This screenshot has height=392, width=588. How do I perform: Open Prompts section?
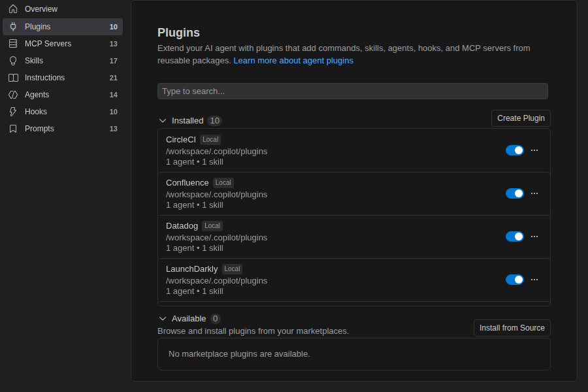[x=63, y=129]
